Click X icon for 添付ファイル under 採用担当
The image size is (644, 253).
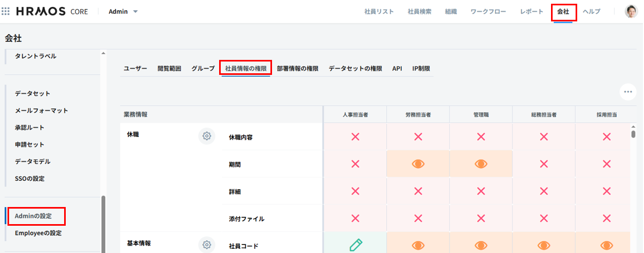click(607, 218)
